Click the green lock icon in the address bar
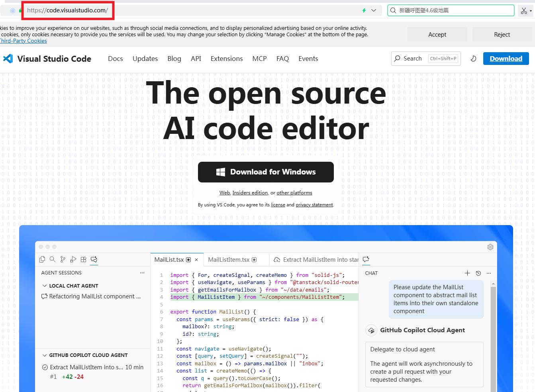This screenshot has height=392, width=535. pyautogui.click(x=20, y=10)
